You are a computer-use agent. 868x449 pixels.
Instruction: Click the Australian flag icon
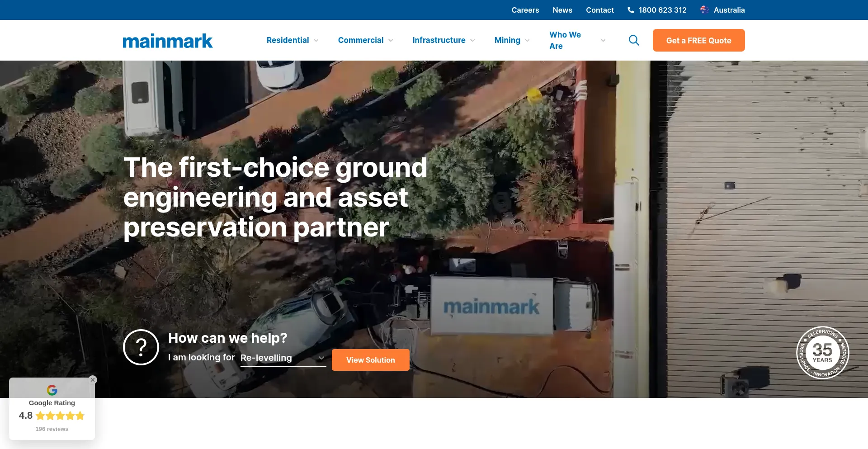point(704,9)
